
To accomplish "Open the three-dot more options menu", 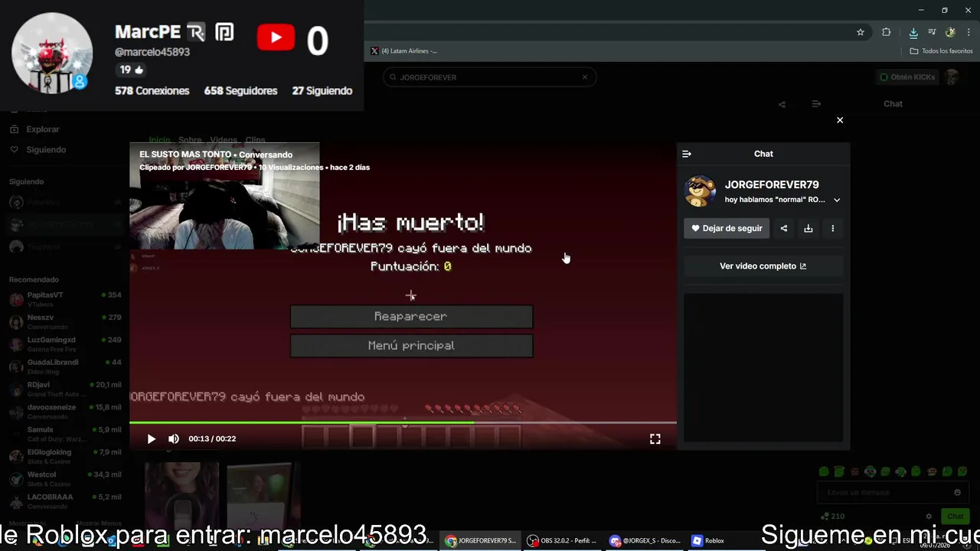I will click(832, 228).
